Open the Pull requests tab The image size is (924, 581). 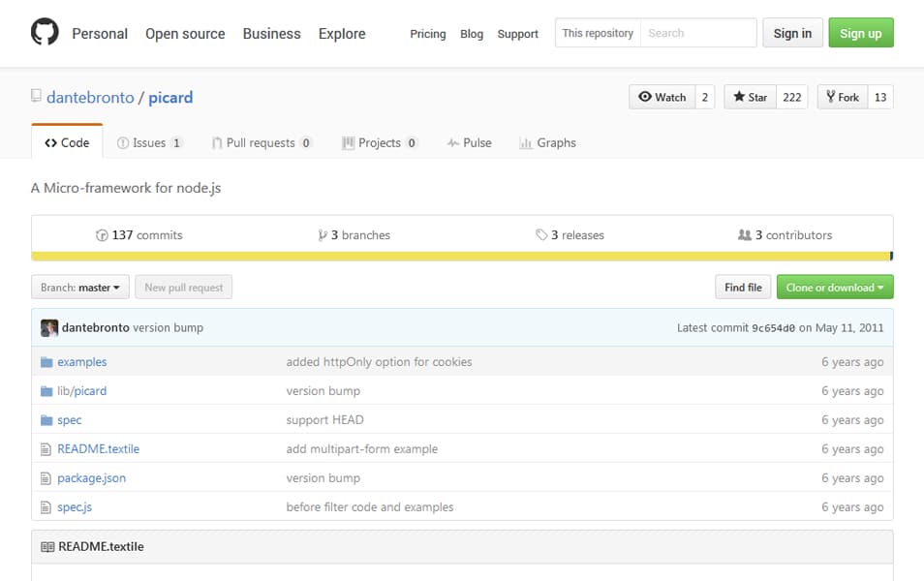260,142
